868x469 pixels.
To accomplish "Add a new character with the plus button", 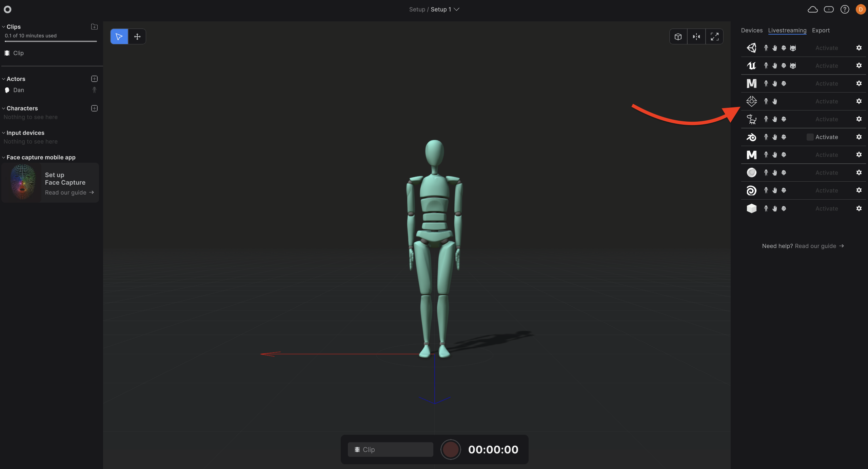I will pyautogui.click(x=94, y=108).
